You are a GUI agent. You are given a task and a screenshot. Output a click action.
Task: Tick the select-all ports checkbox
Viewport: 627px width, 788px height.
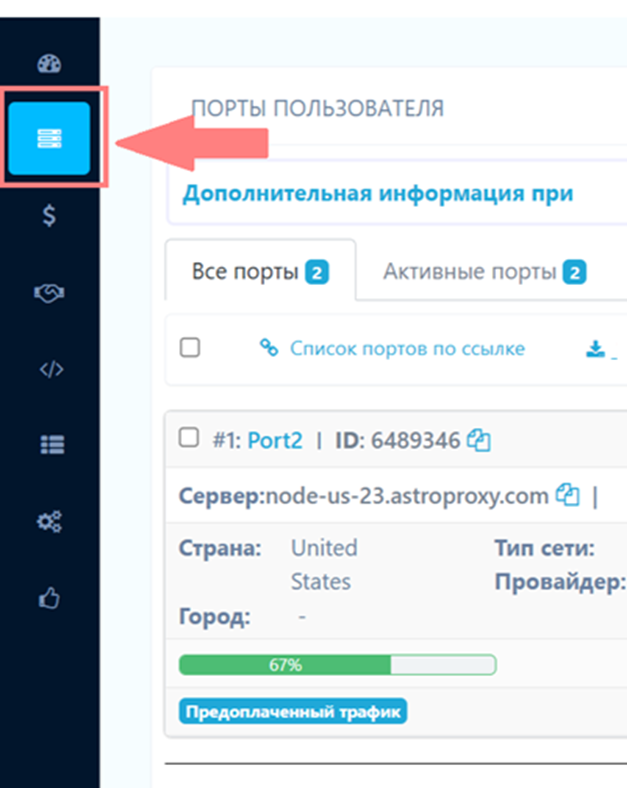190,347
